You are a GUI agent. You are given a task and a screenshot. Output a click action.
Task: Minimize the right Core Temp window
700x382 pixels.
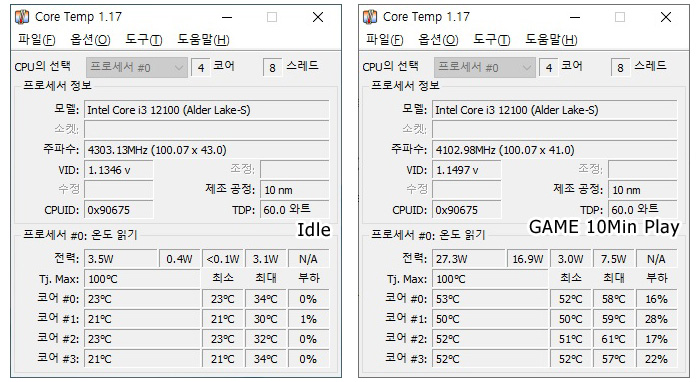click(575, 17)
